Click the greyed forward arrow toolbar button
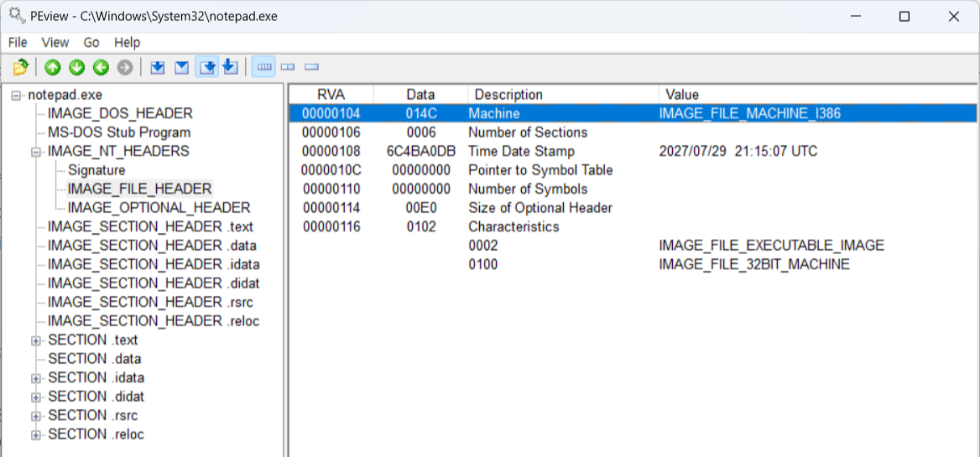Image resolution: width=980 pixels, height=457 pixels. pyautogui.click(x=125, y=67)
